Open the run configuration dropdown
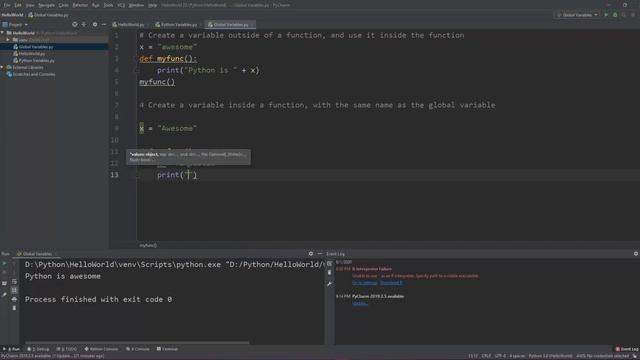640x360 pixels. [x=577, y=15]
